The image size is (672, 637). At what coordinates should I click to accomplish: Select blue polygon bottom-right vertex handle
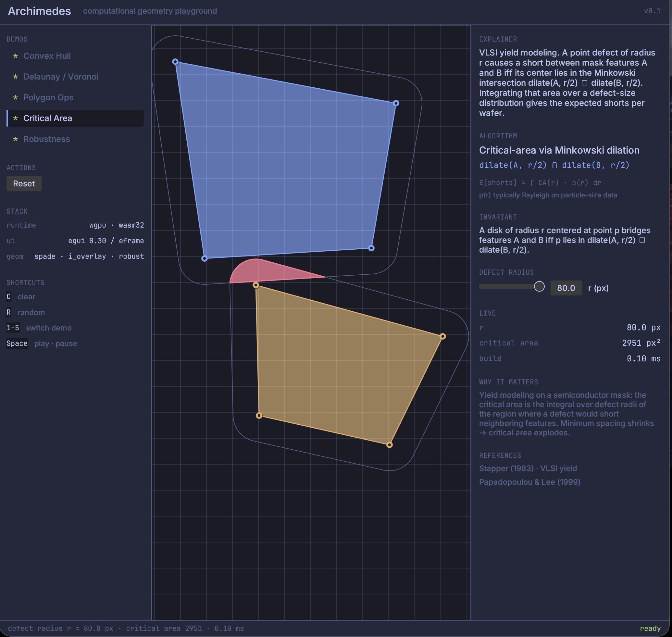tap(371, 248)
